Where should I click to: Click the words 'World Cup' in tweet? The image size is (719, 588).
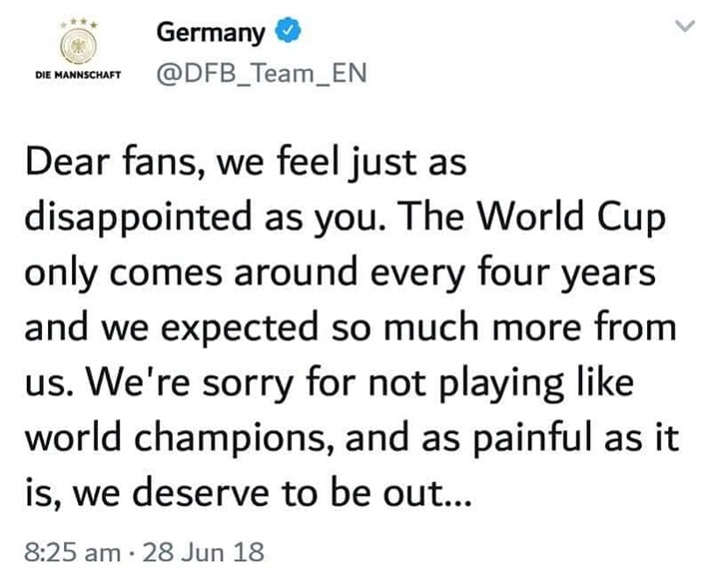(x=571, y=217)
